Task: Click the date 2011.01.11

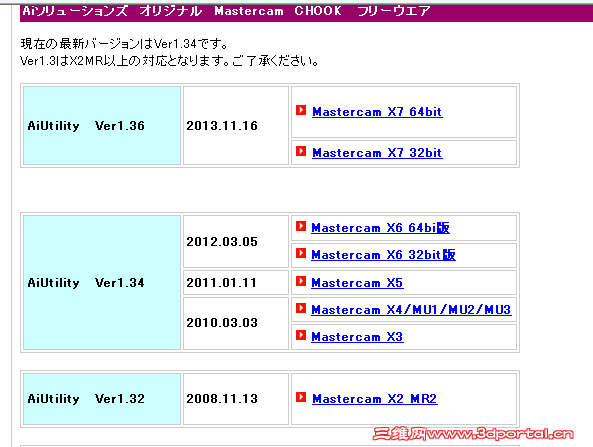Action: [222, 282]
